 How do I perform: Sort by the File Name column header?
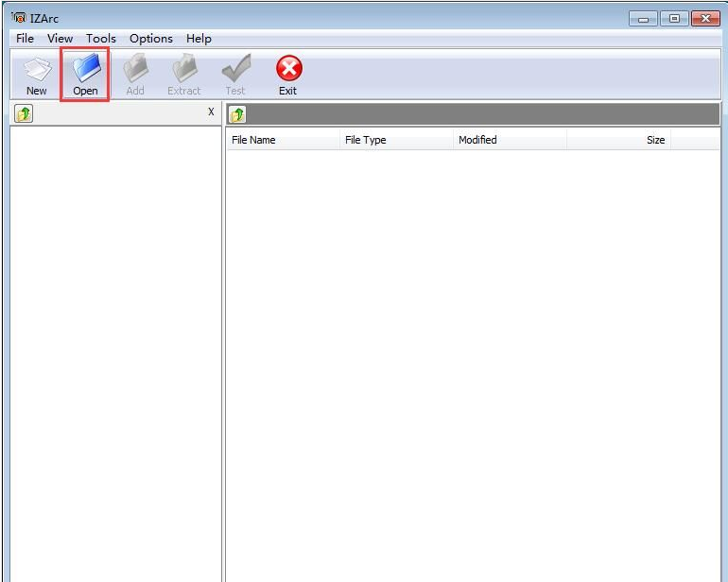pos(284,140)
